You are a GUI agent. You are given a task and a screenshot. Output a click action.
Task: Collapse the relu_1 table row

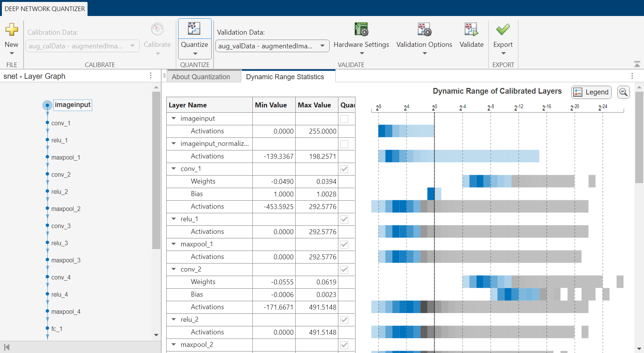(174, 219)
